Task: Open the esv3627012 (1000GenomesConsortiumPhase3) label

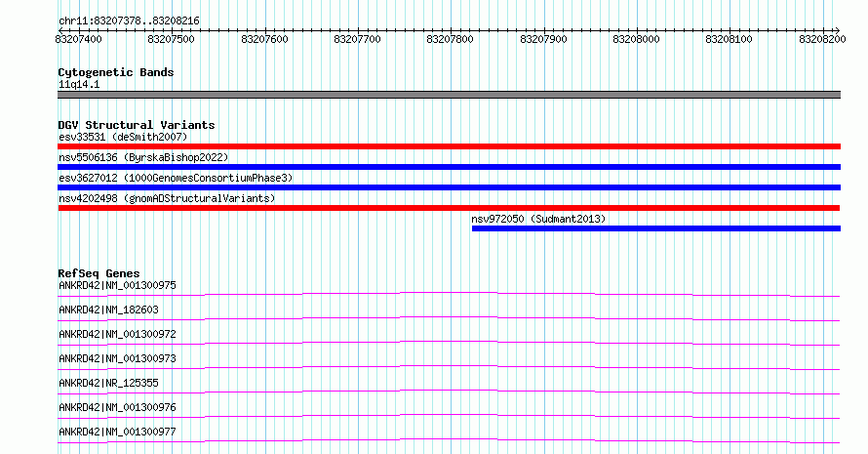Action: coord(176,178)
